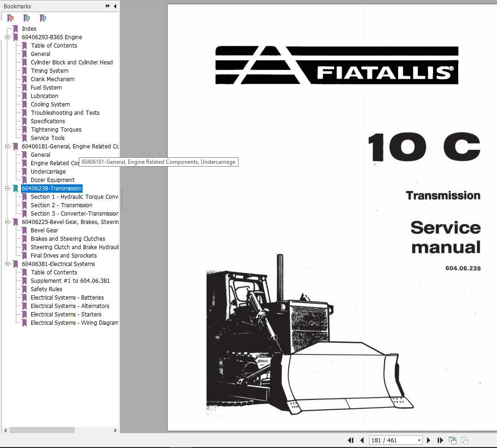The height and width of the screenshot is (448, 497).
Task: Click the previous view icon
Action: coord(453,440)
